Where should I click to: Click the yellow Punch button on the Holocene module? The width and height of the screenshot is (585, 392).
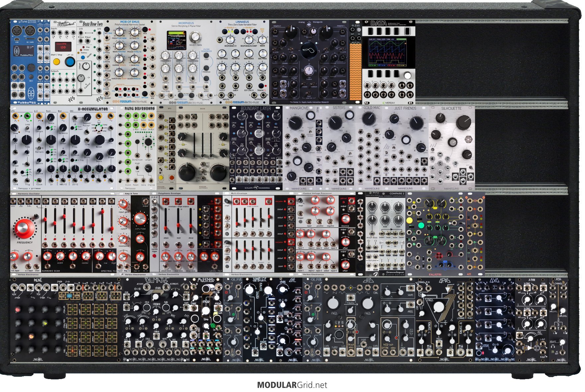161,177
